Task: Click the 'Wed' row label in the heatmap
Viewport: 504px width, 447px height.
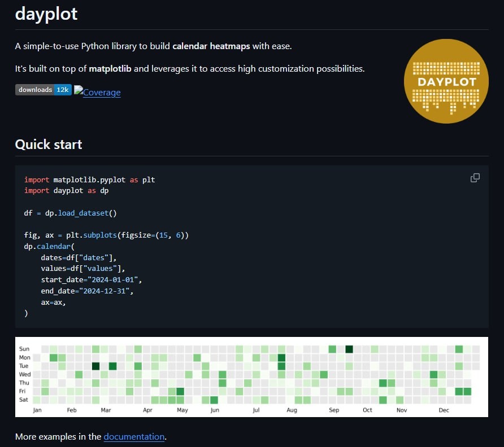Action: [25, 374]
